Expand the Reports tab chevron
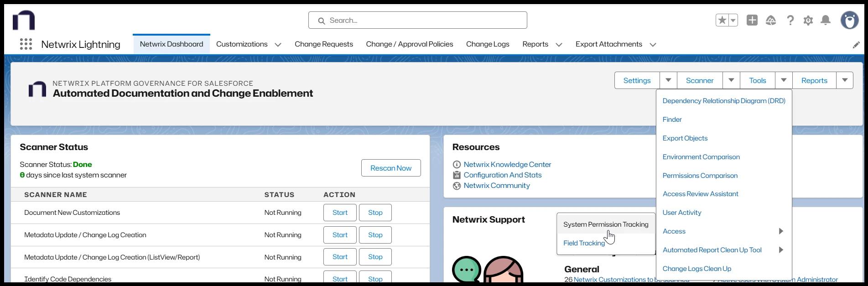Image resolution: width=868 pixels, height=286 pixels. [x=559, y=45]
